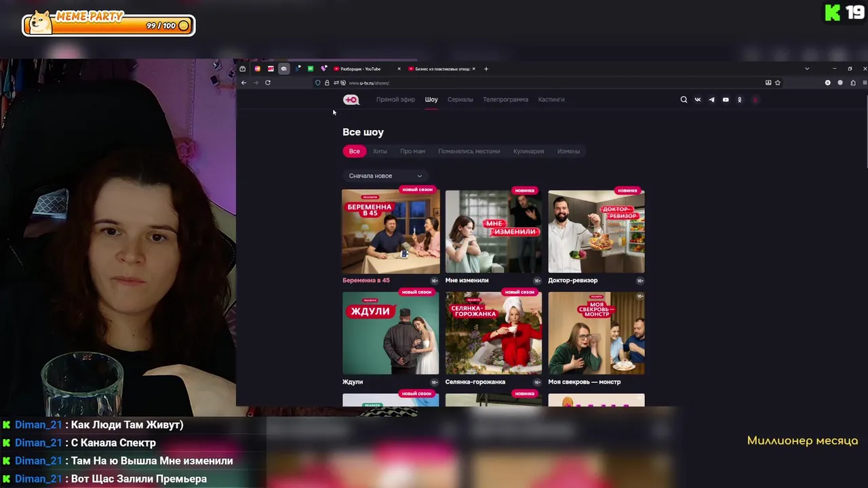The width and height of the screenshot is (868, 488).
Task: Open Сериалы in site navigation
Action: click(460, 100)
